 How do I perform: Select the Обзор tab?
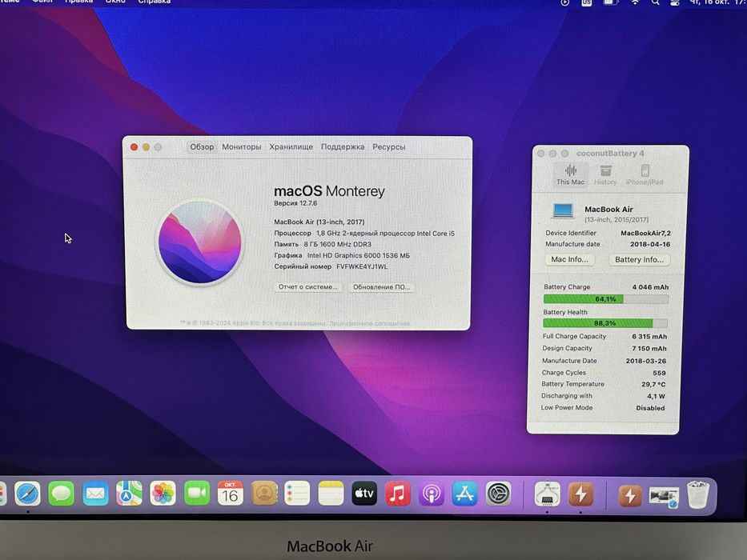(x=202, y=146)
